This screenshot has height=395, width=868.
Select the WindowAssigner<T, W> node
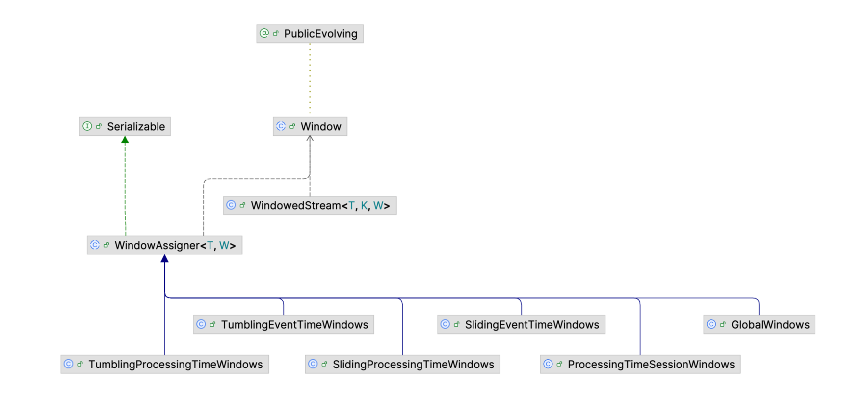[x=164, y=245]
